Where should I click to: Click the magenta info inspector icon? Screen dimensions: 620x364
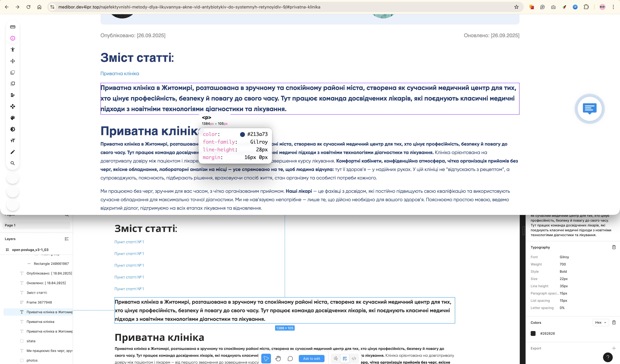click(x=13, y=38)
